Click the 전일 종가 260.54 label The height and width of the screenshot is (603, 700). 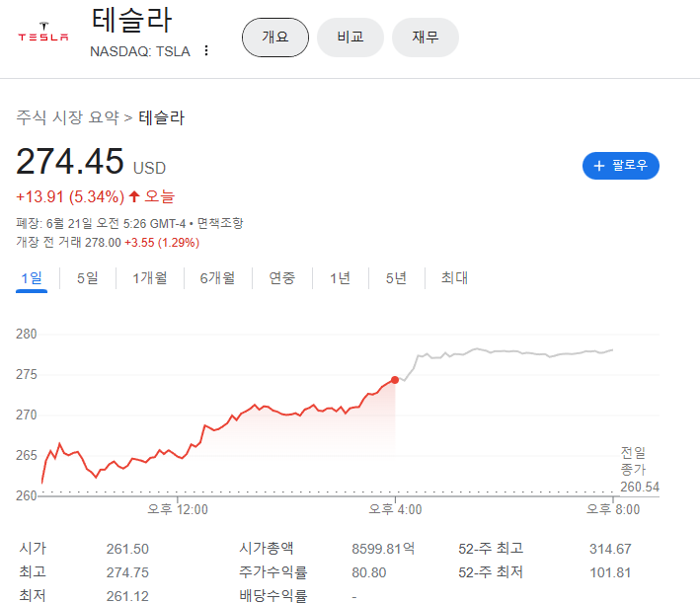[640, 470]
